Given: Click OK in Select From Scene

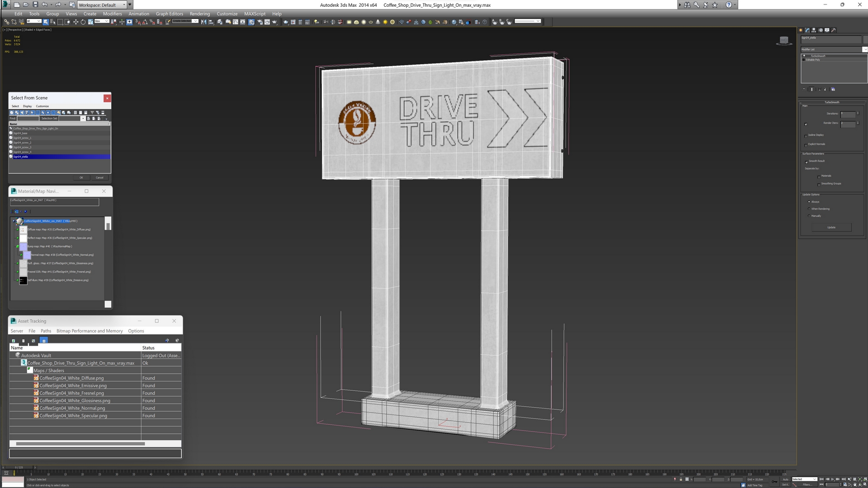Looking at the screenshot, I should pos(81,178).
